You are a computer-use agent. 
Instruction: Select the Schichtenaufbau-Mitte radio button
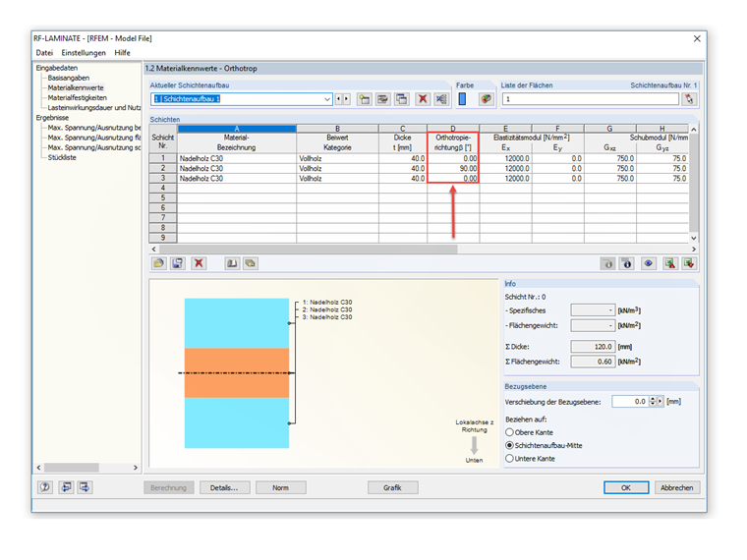point(509,446)
